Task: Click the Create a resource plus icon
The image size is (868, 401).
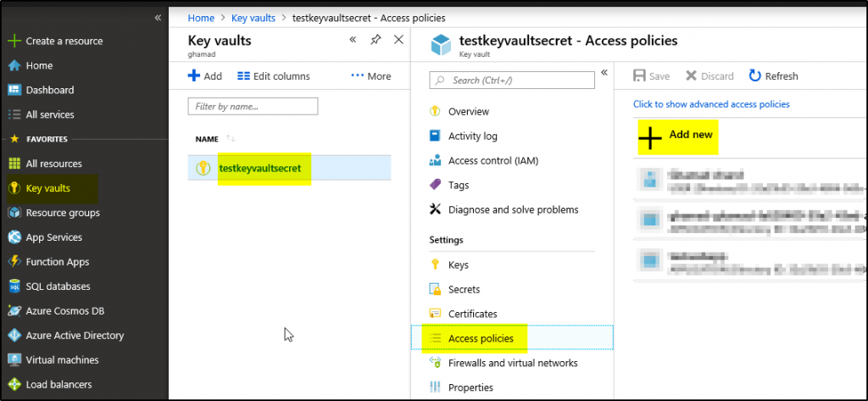Action: (x=14, y=41)
